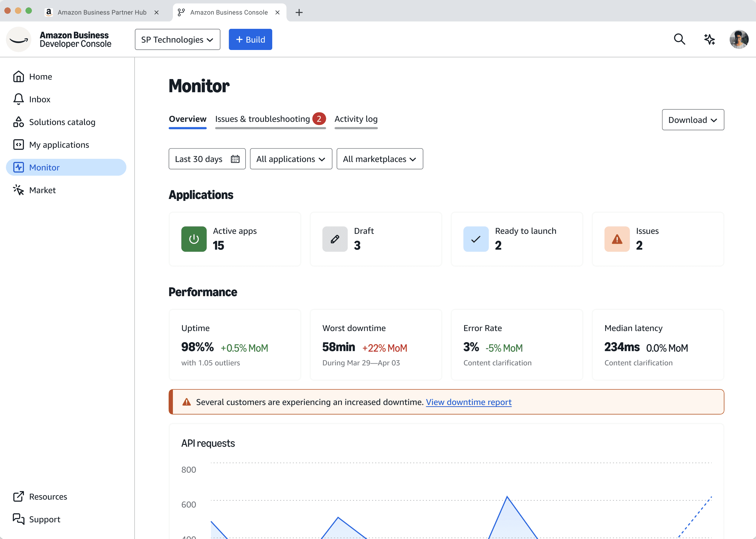Screen dimensions: 756x539
Task: Open the AI sparkle assistant icon
Action: tap(709, 40)
